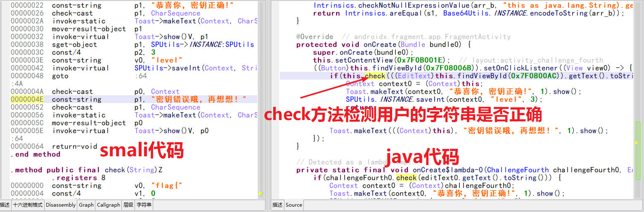Click the goto :64 target label
Image resolution: width=644 pixels, height=212 pixels.
[x=141, y=76]
